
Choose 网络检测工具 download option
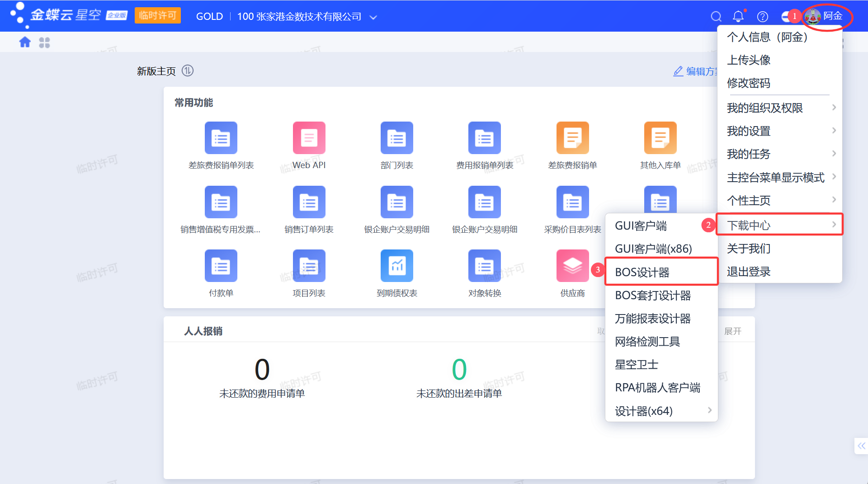click(661, 342)
